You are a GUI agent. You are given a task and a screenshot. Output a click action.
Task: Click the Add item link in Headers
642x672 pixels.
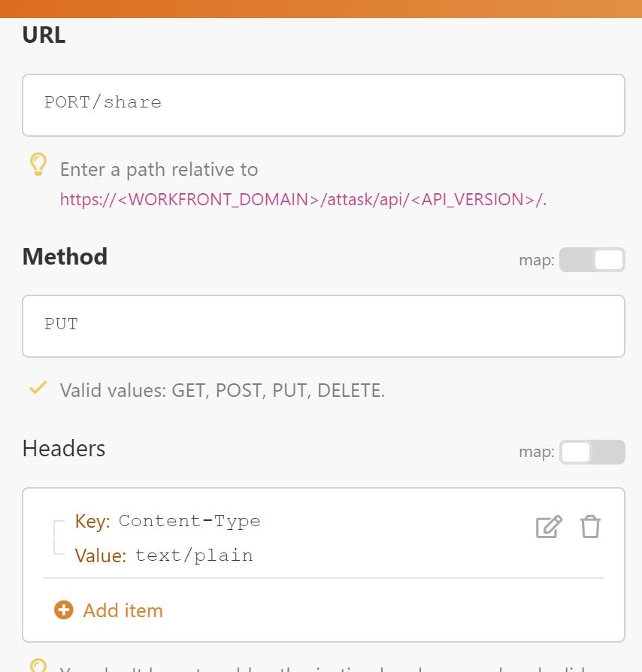[x=123, y=610]
